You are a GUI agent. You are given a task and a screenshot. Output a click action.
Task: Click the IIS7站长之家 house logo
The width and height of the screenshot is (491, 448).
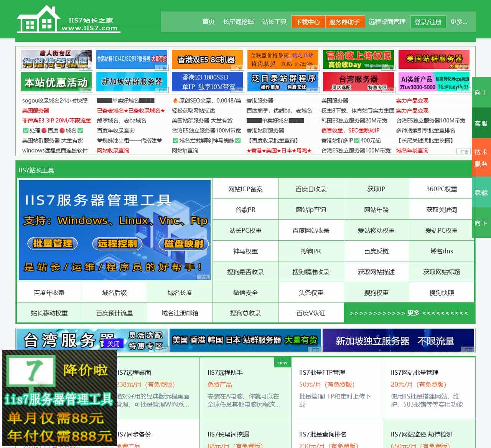[68, 19]
